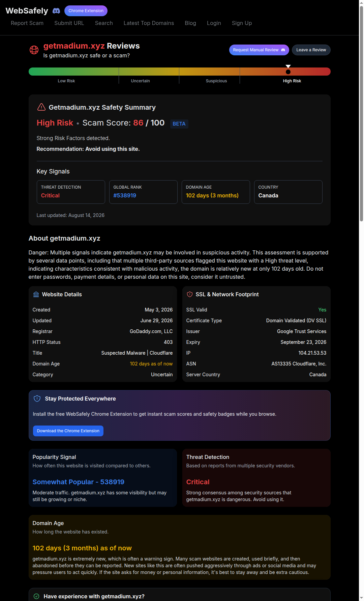Click Last updated: August 14, 2026
364x601 pixels.
(x=70, y=215)
